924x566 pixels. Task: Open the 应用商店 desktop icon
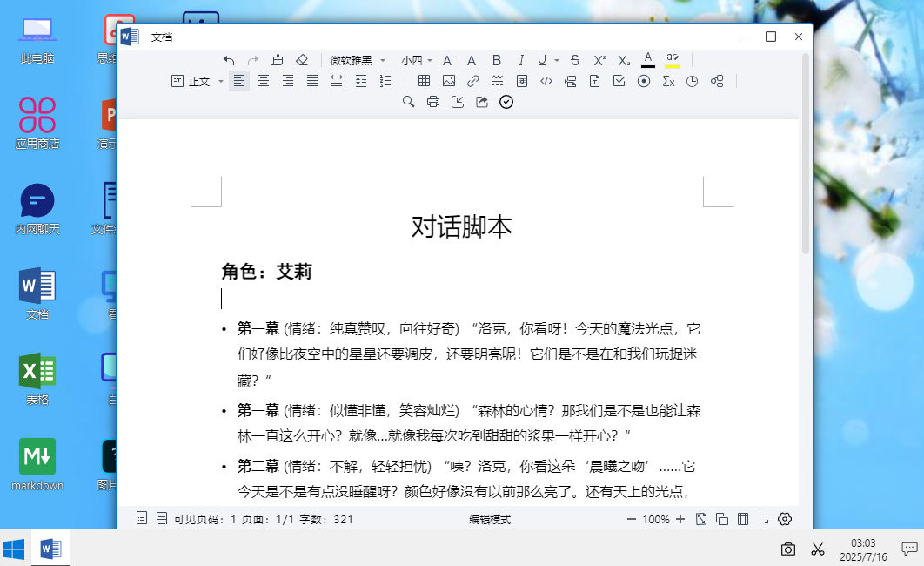click(x=37, y=124)
